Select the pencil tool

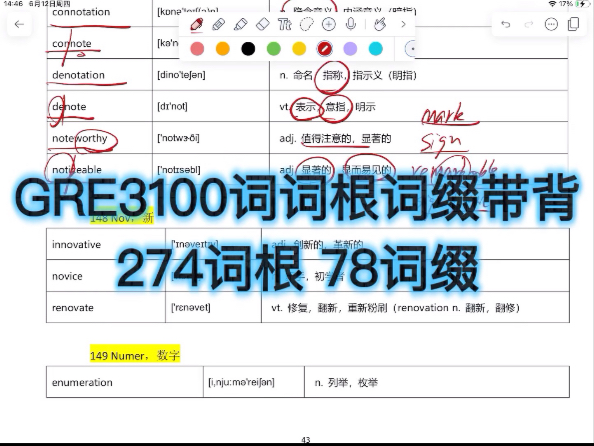coord(219,25)
